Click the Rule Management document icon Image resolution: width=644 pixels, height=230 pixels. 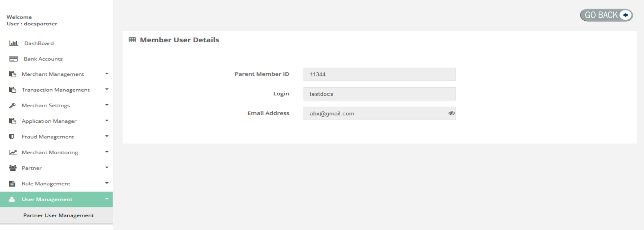(x=12, y=184)
